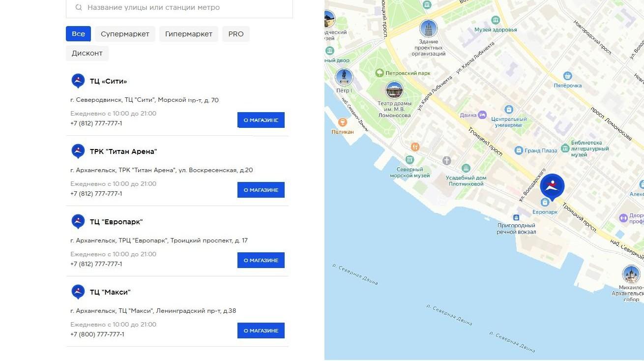Screen dimensions: 644x361
Task: Click the Музей здоровья map icon
Action: pyautogui.click(x=496, y=20)
